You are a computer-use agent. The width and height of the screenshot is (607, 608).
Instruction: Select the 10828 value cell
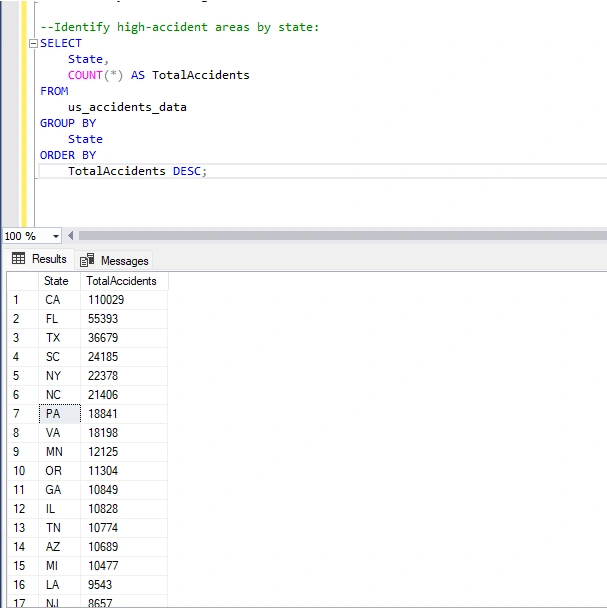pyautogui.click(x=124, y=509)
